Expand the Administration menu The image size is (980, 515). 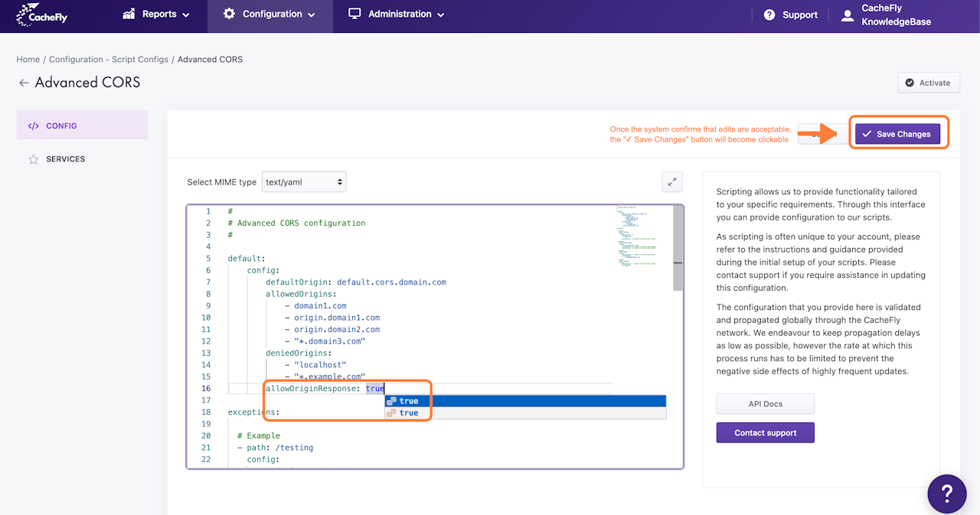coord(397,14)
